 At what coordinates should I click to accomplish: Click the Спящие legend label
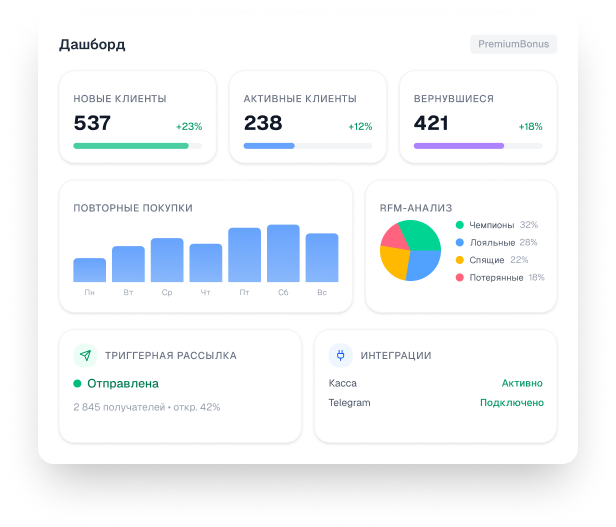point(487,260)
